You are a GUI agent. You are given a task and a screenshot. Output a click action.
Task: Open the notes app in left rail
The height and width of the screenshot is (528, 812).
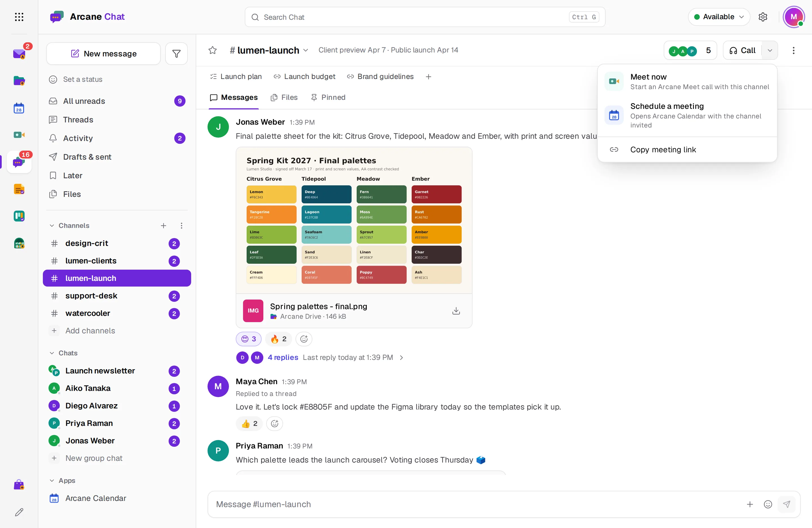pyautogui.click(x=19, y=189)
